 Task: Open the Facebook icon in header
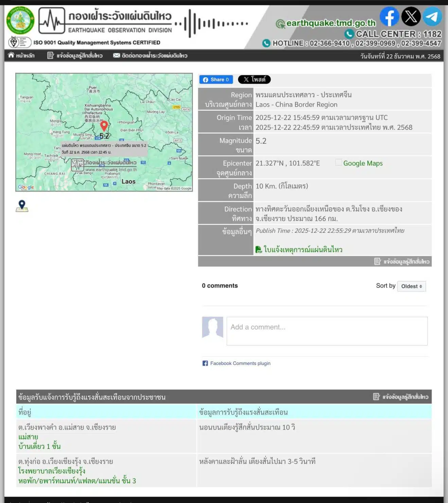tap(389, 16)
